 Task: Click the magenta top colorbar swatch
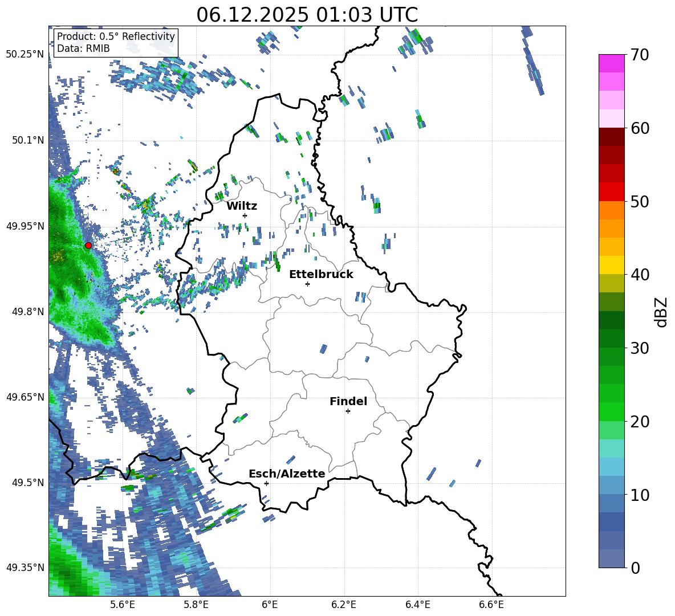tap(611, 63)
